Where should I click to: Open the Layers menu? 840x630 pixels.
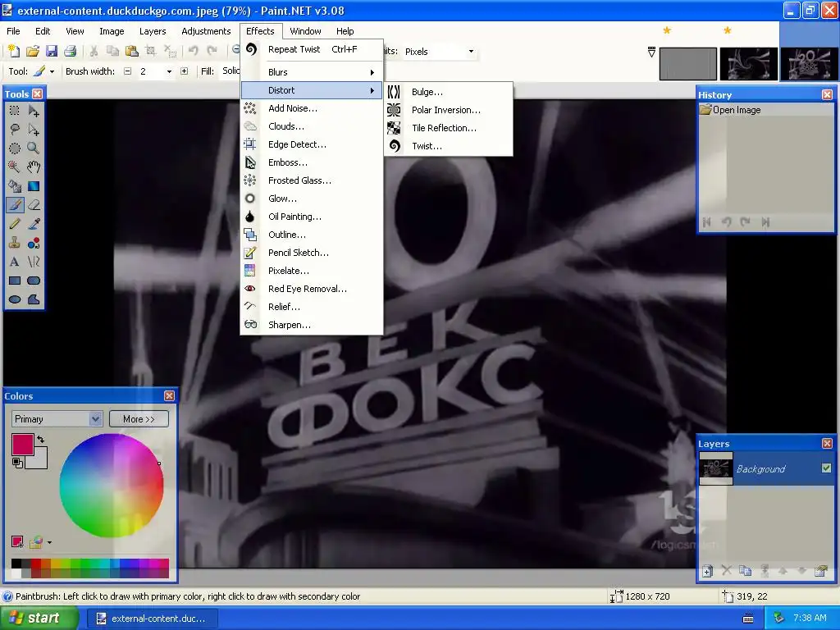(x=153, y=31)
